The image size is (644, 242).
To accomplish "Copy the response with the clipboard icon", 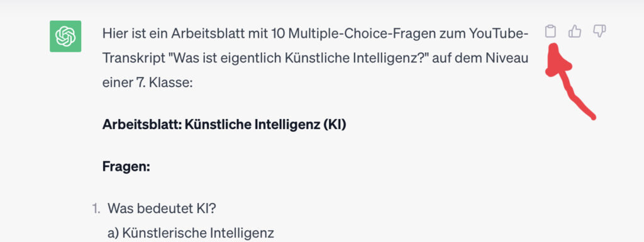I will click(550, 32).
